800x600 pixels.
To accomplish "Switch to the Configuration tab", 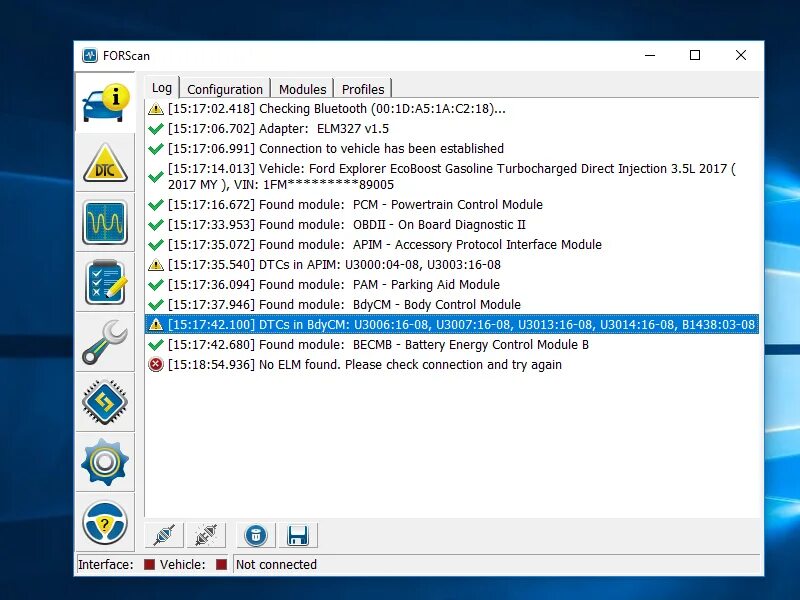I will coord(225,89).
